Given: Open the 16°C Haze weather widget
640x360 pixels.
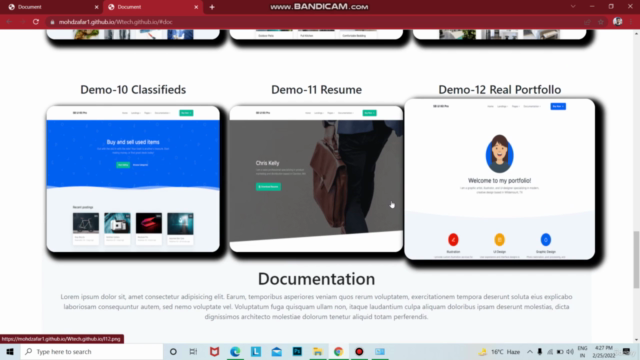Looking at the screenshot, I should pos(500,351).
